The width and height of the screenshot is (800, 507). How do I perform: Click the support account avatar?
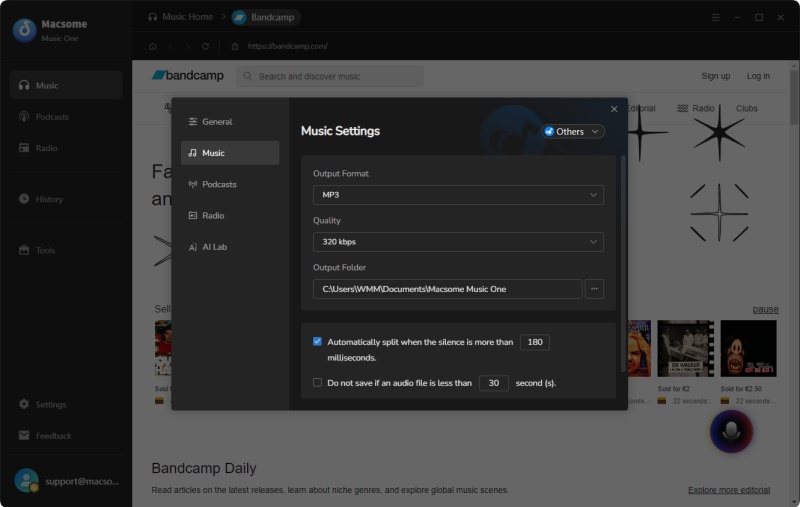coord(26,480)
